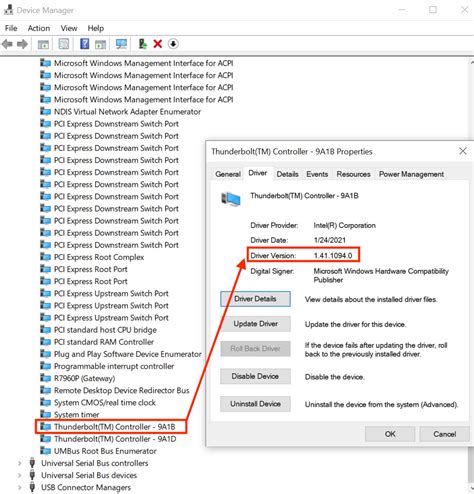Expand Universal Serial Bus controllers node
This screenshot has height=494, width=474.
tap(20, 463)
